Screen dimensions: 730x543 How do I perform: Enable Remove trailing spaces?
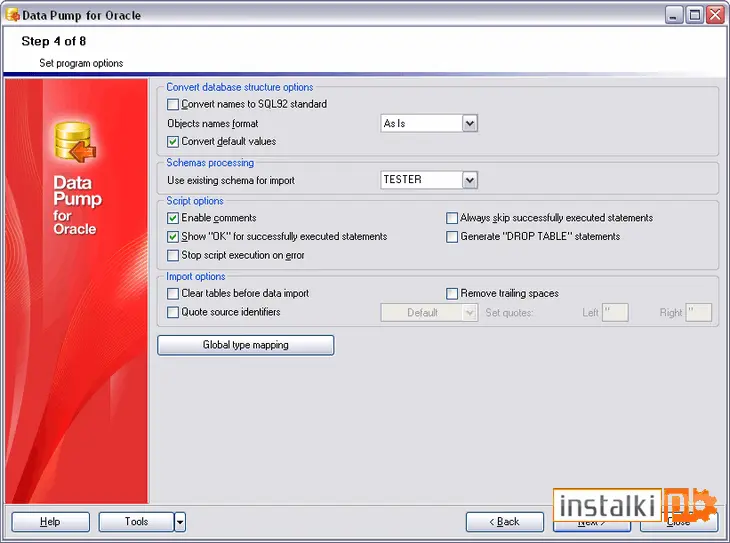pyautogui.click(x=452, y=293)
